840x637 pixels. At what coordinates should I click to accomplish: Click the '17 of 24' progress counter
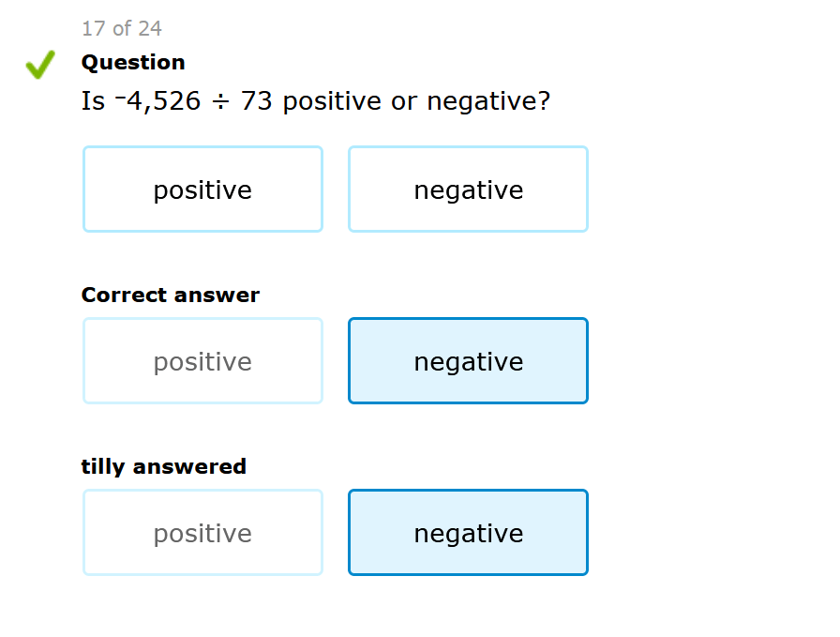(122, 29)
